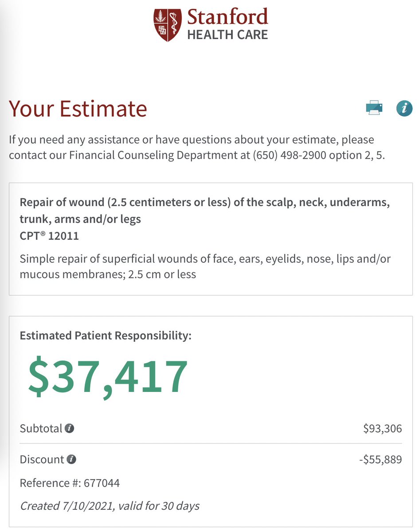Click the info icon next to Discount

[x=71, y=459]
